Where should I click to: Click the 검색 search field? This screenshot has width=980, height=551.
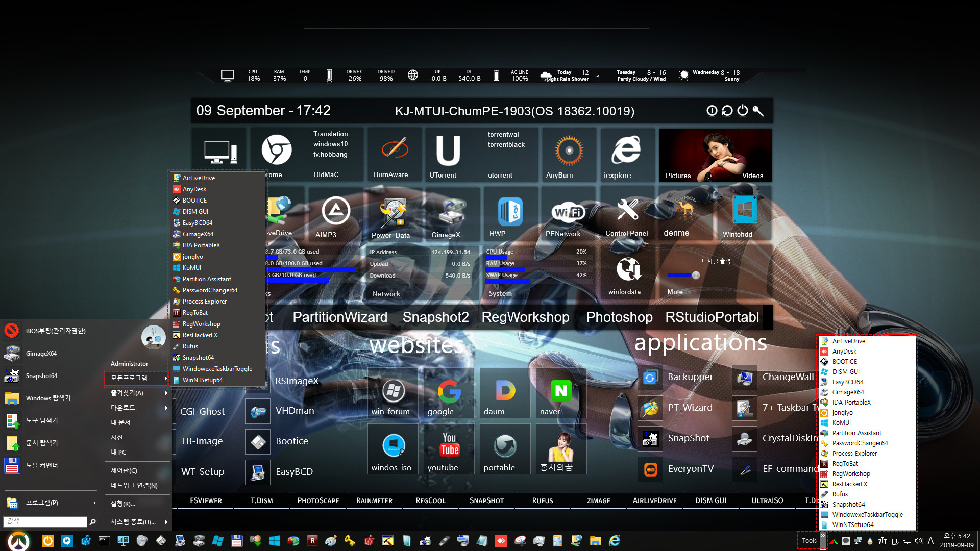point(45,521)
